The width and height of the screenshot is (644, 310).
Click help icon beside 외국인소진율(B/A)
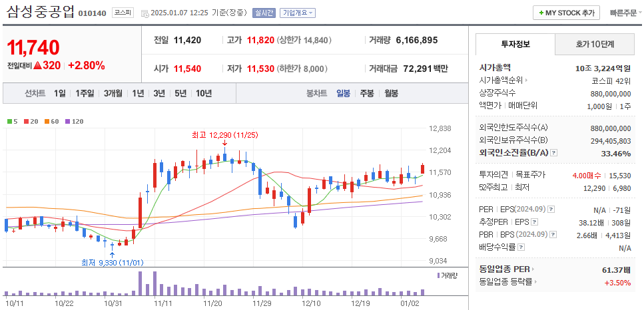[x=553, y=153]
